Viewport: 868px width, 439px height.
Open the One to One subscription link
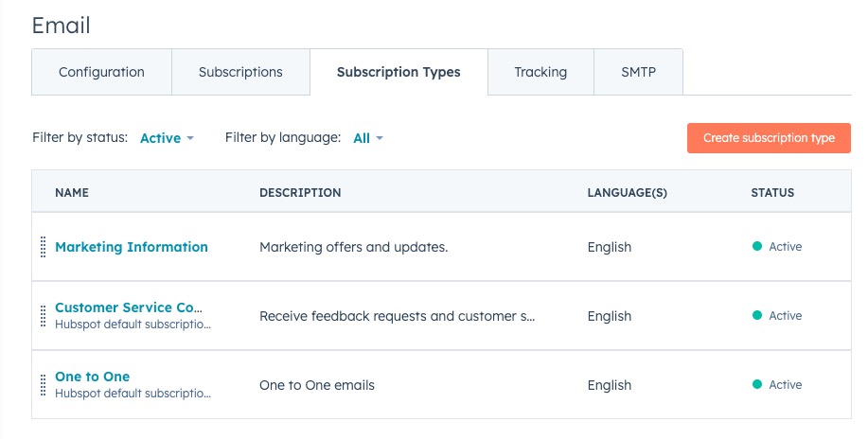(x=93, y=377)
